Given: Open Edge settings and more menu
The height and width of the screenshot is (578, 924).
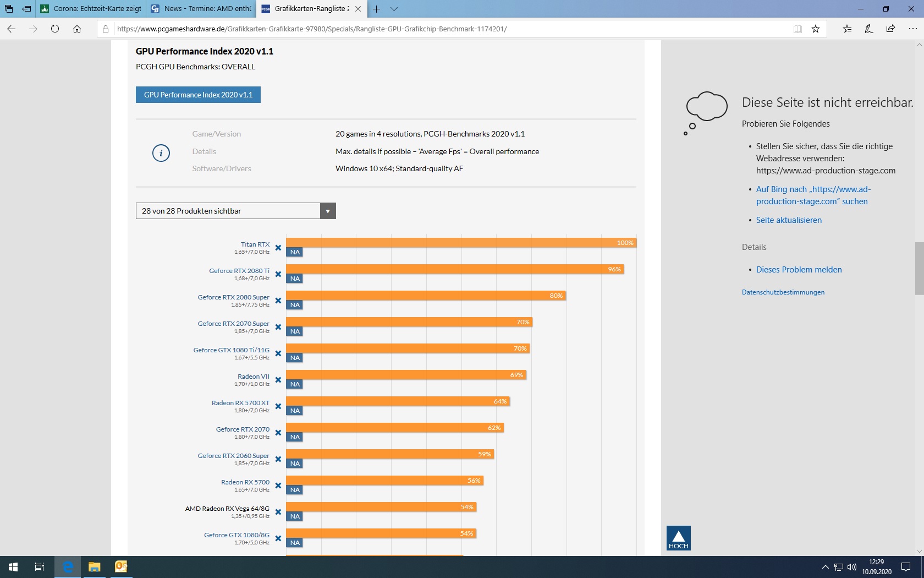Looking at the screenshot, I should pos(912,29).
